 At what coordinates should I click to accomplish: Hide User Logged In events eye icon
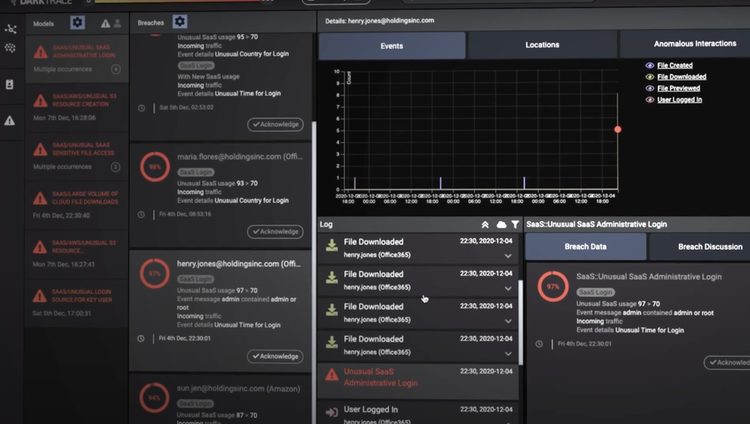650,100
